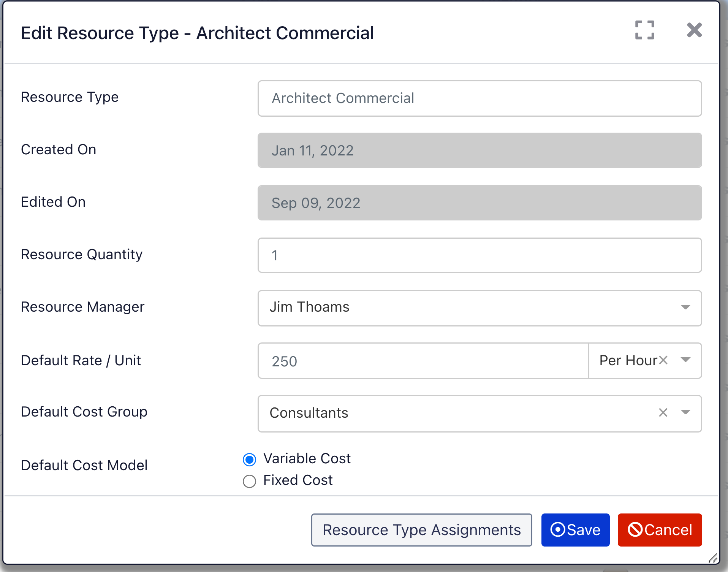The image size is (728, 572).
Task: Open Resource Type Assignments
Action: pyautogui.click(x=421, y=529)
